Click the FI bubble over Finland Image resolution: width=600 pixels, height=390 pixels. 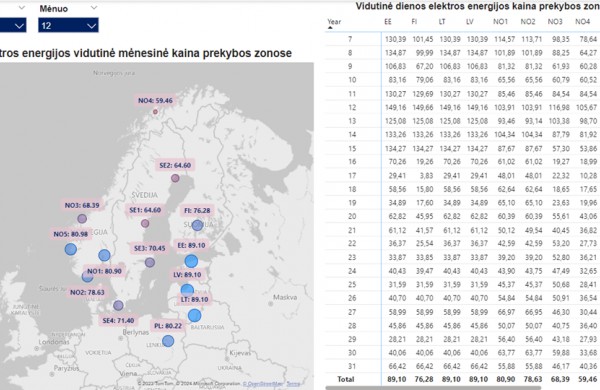point(197,225)
